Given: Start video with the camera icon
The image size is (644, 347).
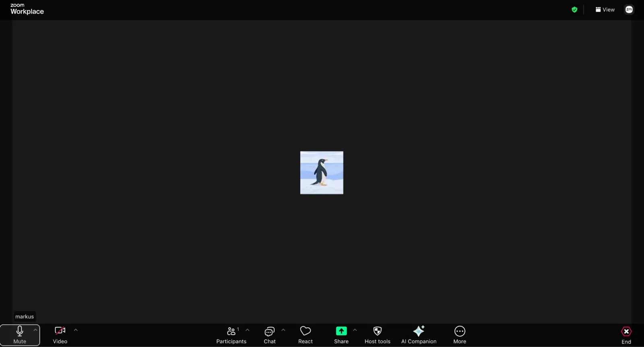Looking at the screenshot, I should [60, 335].
